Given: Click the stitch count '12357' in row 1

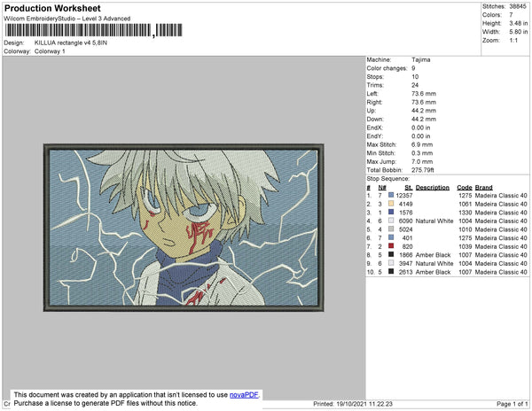Looking at the screenshot, I should click(404, 196).
